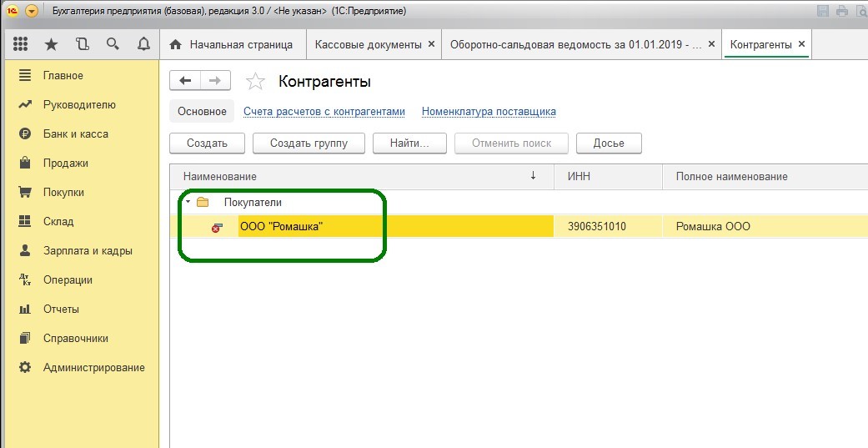This screenshot has height=448, width=868.
Task: Collapse the Покупатели group triangle
Action: 188,202
